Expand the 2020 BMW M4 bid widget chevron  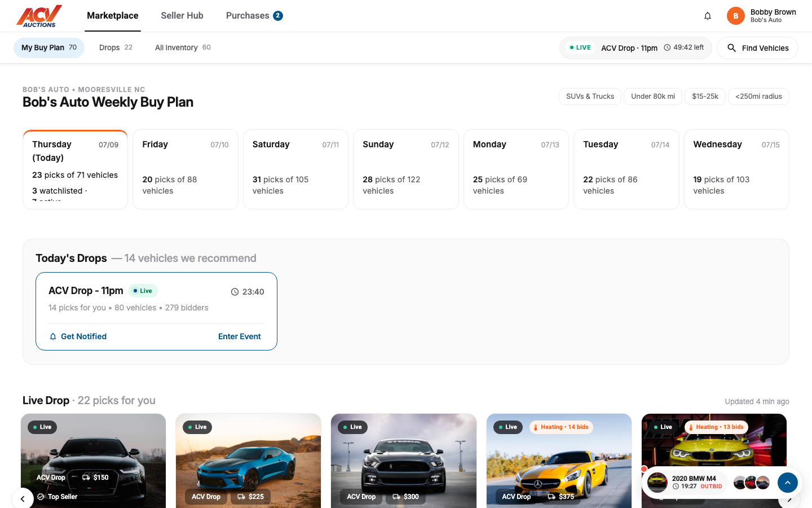pos(788,483)
